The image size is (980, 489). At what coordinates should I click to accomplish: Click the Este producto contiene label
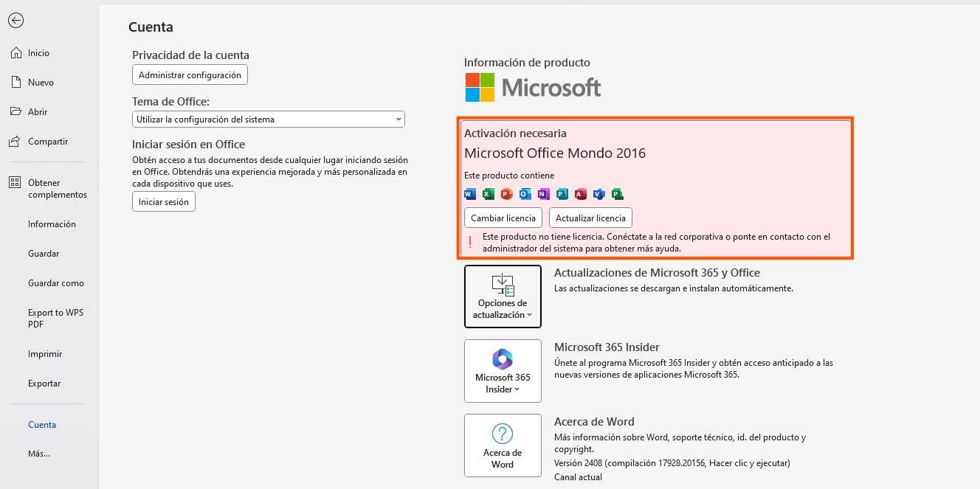click(x=509, y=176)
